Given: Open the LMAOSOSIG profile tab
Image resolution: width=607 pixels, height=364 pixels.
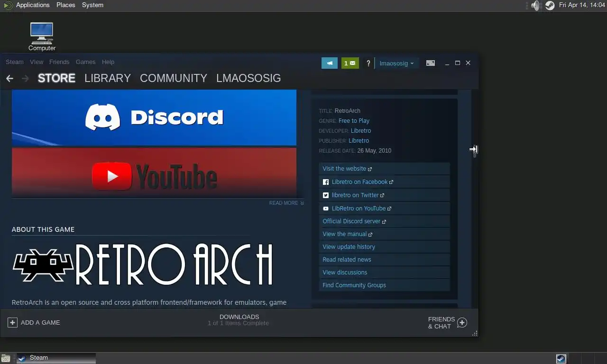Looking at the screenshot, I should tap(248, 78).
